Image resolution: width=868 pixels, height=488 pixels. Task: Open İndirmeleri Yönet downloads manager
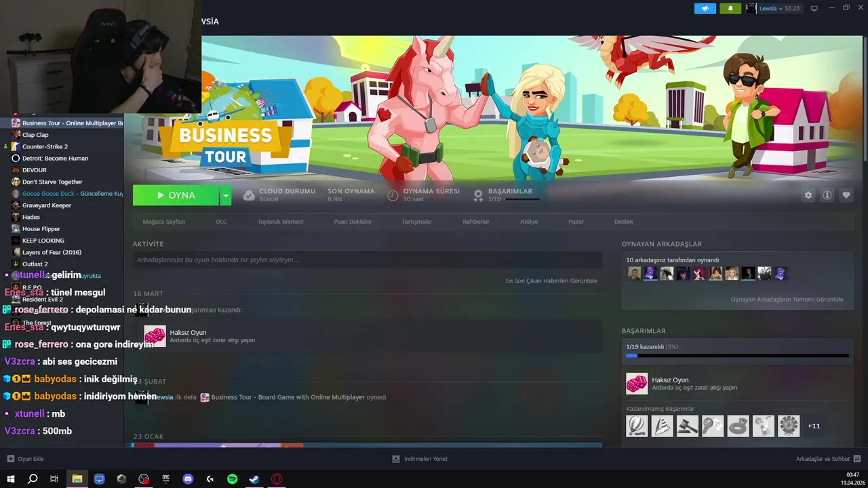[420, 459]
